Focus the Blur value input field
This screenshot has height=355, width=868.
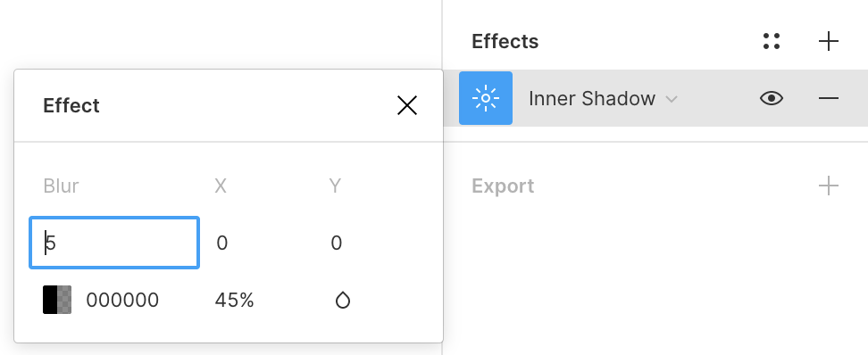114,243
